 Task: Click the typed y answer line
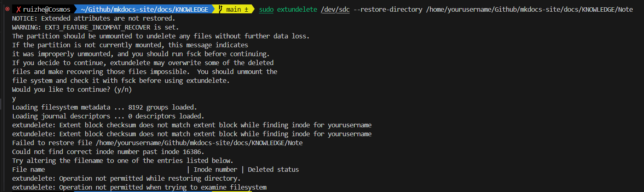coord(14,99)
